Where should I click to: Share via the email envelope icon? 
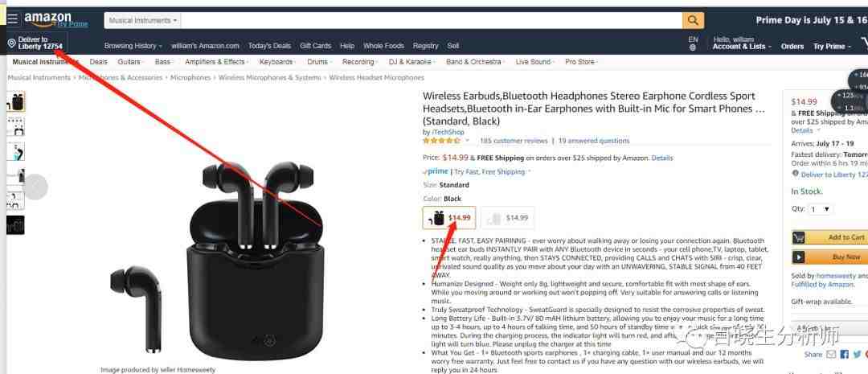pos(831,354)
